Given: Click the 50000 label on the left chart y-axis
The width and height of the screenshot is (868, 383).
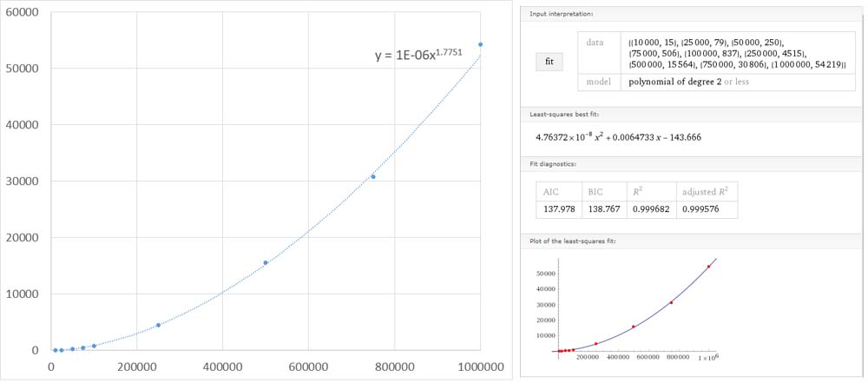Looking at the screenshot, I should [x=21, y=69].
